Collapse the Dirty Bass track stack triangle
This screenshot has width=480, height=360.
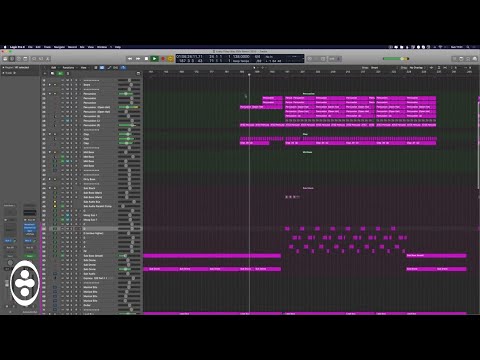pyautogui.click(x=50, y=179)
